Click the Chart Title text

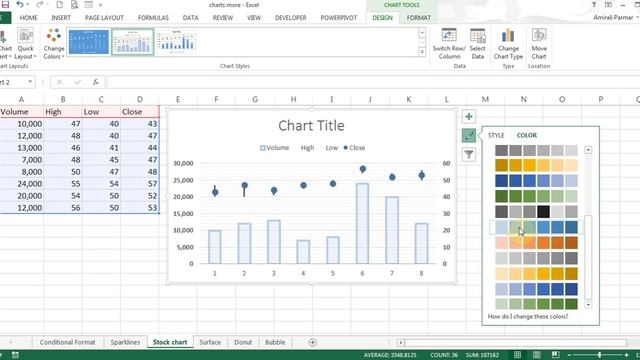[x=311, y=126]
